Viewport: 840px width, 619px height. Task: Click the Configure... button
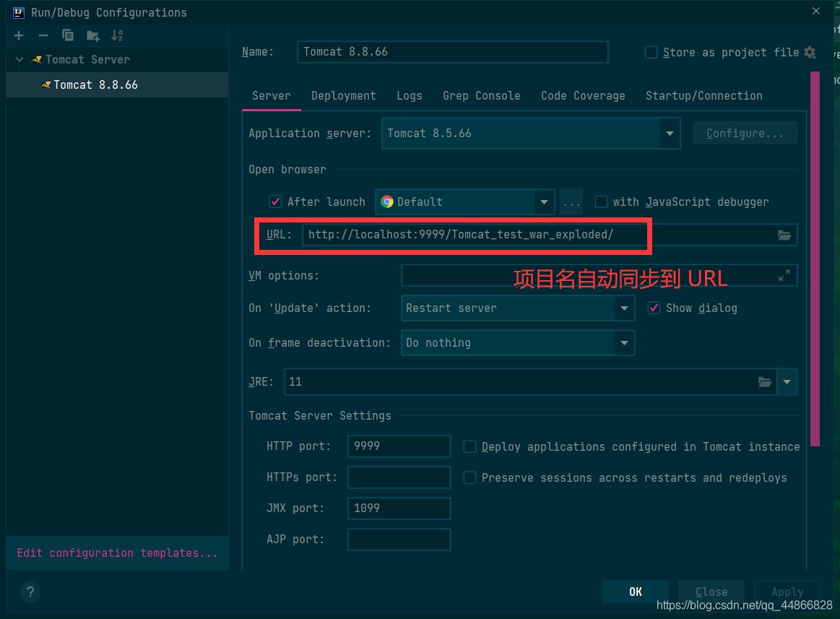pyautogui.click(x=745, y=134)
